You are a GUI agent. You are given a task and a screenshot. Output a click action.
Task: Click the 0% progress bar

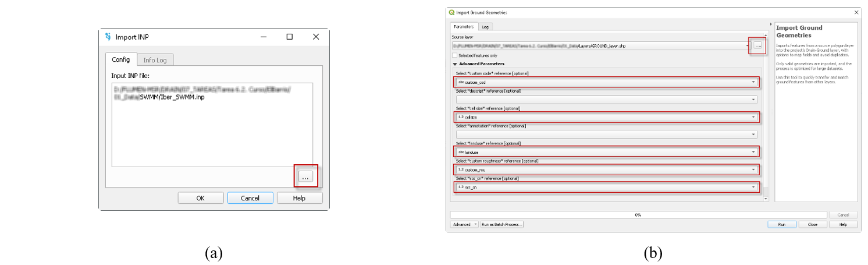pos(638,214)
